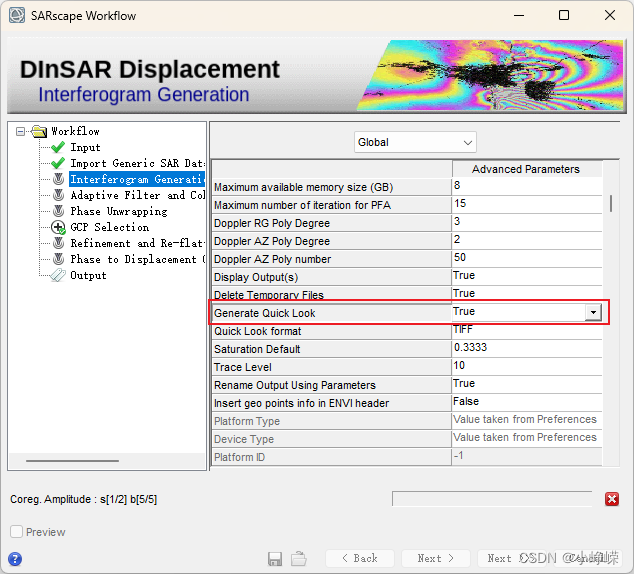Minimize the SARscape Workflow window
The height and width of the screenshot is (574, 634).
click(519, 15)
